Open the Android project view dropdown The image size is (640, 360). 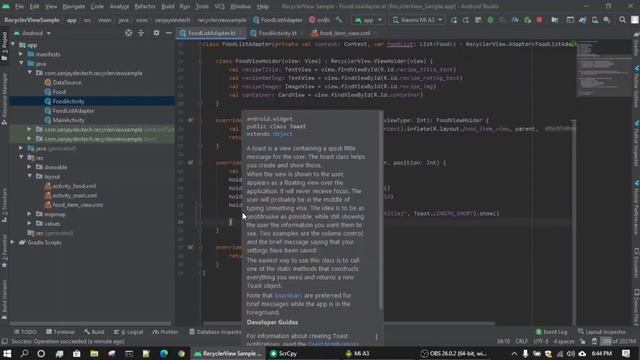pos(32,33)
